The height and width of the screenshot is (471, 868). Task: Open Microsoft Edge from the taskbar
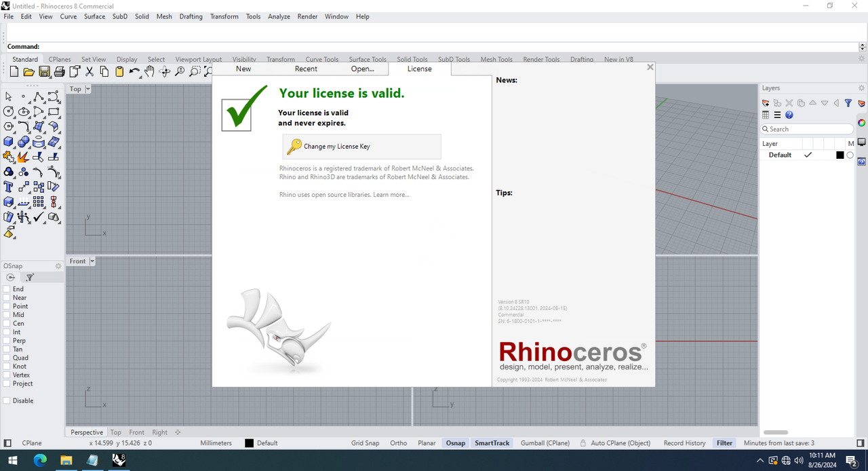[40, 461]
